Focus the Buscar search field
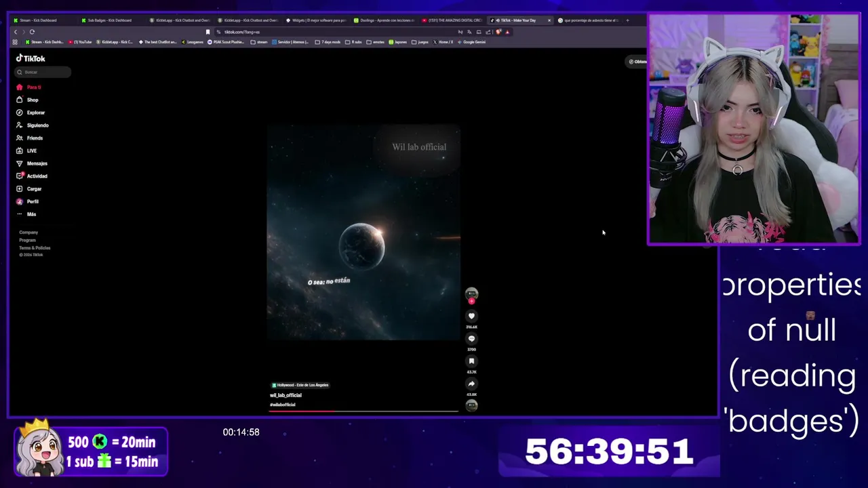868x488 pixels. [x=43, y=72]
